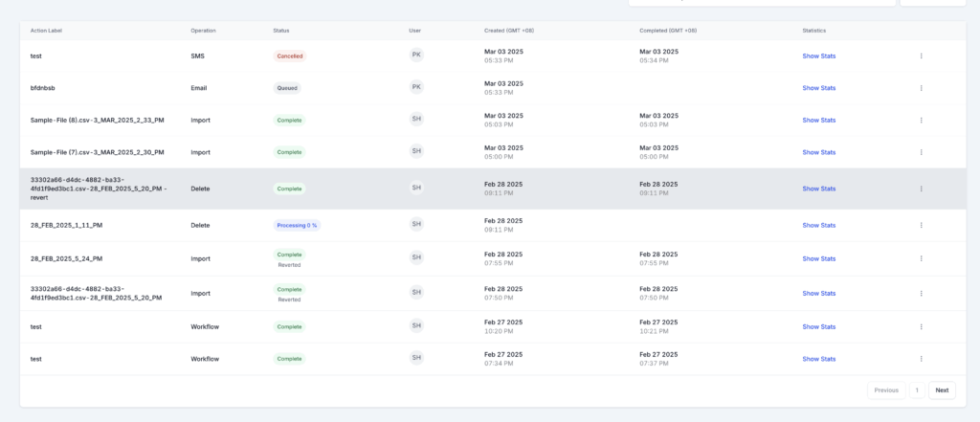
Task: Click the Queued status badge
Action: 287,88
